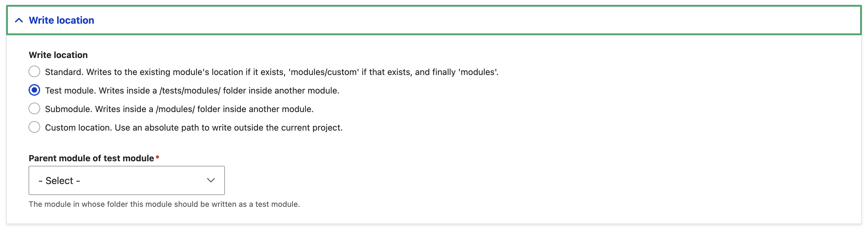The image size is (868, 229).
Task: Select the Standard write location radio button
Action: click(34, 72)
